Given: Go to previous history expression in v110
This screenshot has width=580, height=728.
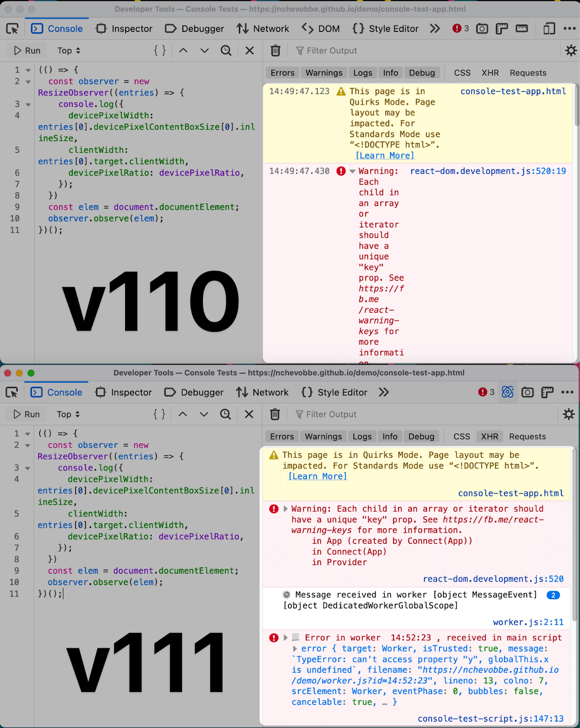Looking at the screenshot, I should point(183,51).
